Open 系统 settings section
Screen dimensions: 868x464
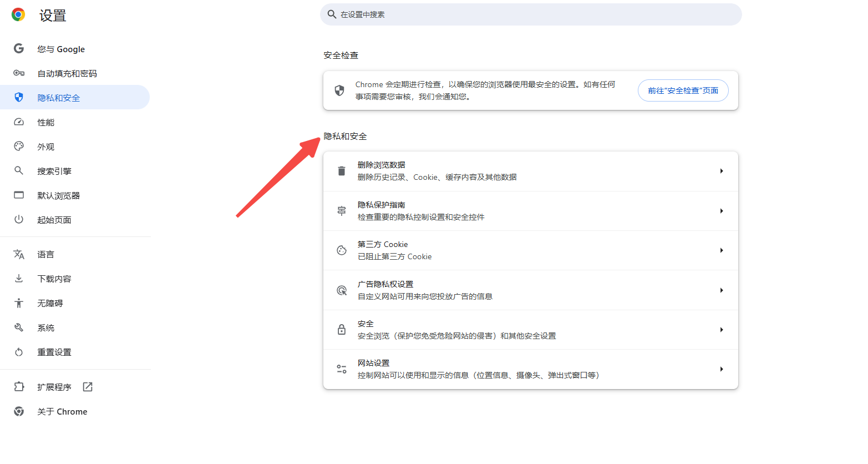click(75, 327)
